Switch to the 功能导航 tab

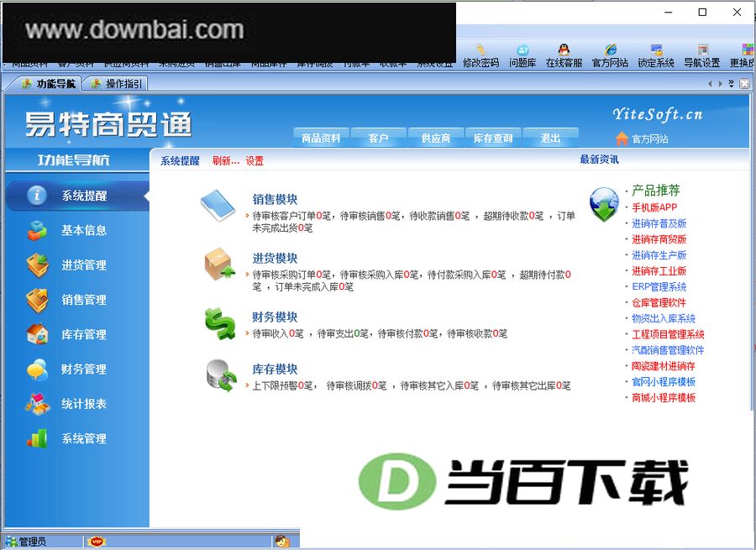click(x=48, y=84)
